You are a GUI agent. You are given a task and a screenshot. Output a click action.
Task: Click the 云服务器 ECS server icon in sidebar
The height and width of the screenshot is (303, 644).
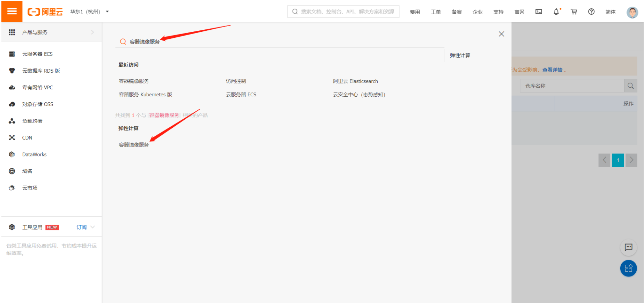pos(12,54)
